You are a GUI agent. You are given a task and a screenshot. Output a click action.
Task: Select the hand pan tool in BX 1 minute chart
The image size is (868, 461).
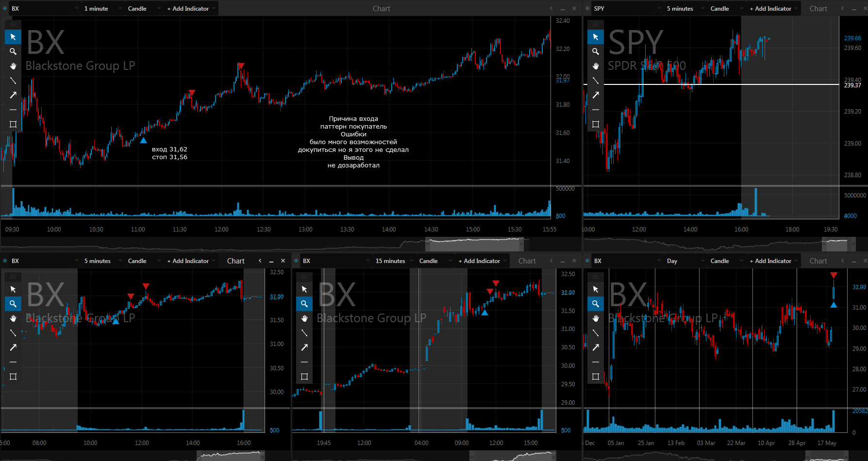(x=13, y=66)
